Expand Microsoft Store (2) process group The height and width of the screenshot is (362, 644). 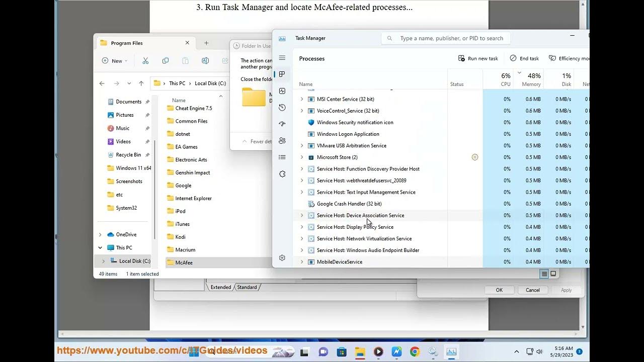[302, 157]
